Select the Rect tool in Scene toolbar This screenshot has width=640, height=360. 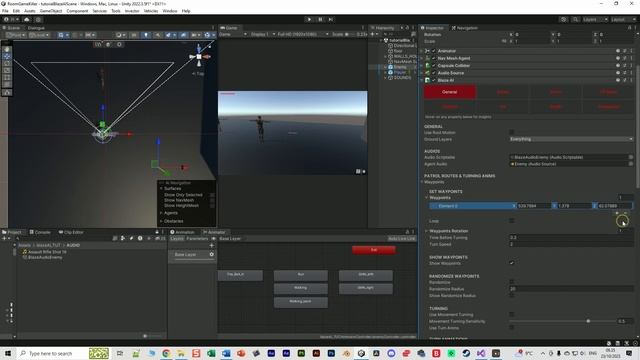point(7,77)
